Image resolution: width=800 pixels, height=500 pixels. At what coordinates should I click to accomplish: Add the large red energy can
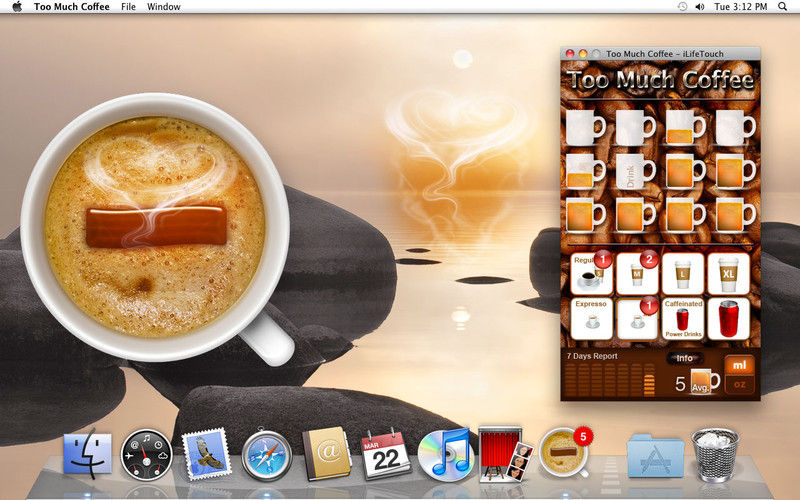click(729, 319)
